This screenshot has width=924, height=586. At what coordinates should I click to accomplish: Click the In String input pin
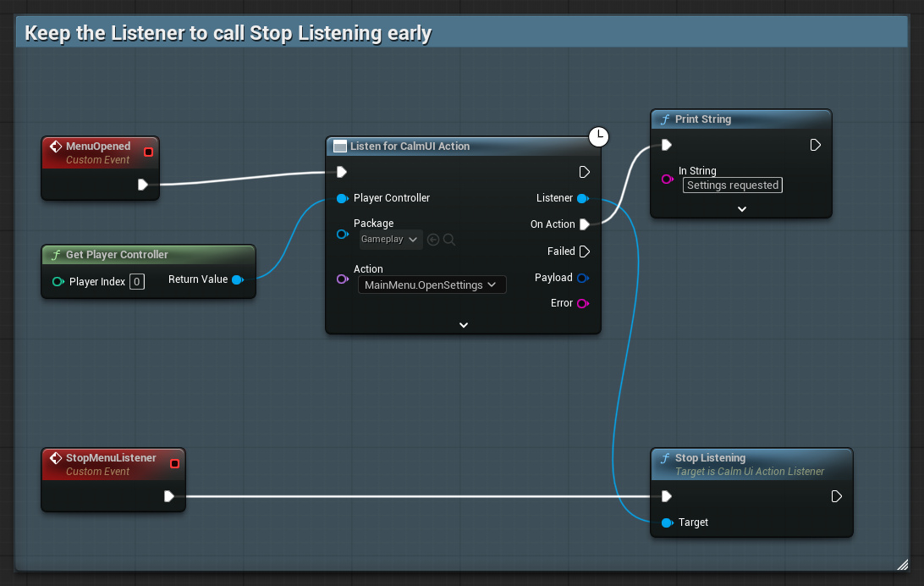(667, 180)
